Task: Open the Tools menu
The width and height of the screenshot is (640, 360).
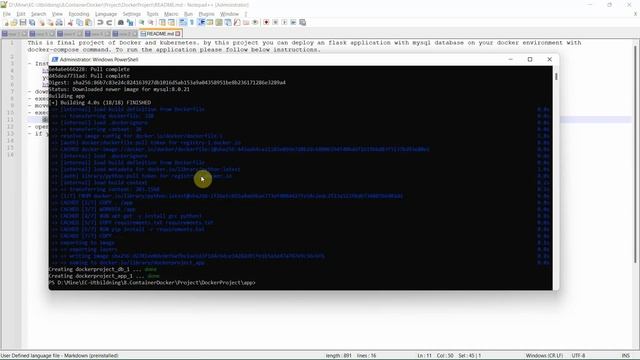Action: coord(152,14)
